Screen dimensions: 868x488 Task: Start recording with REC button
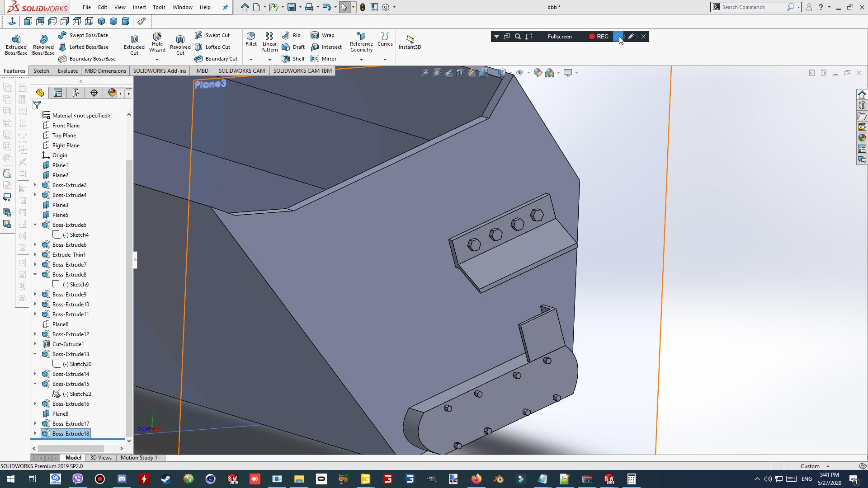(x=599, y=37)
